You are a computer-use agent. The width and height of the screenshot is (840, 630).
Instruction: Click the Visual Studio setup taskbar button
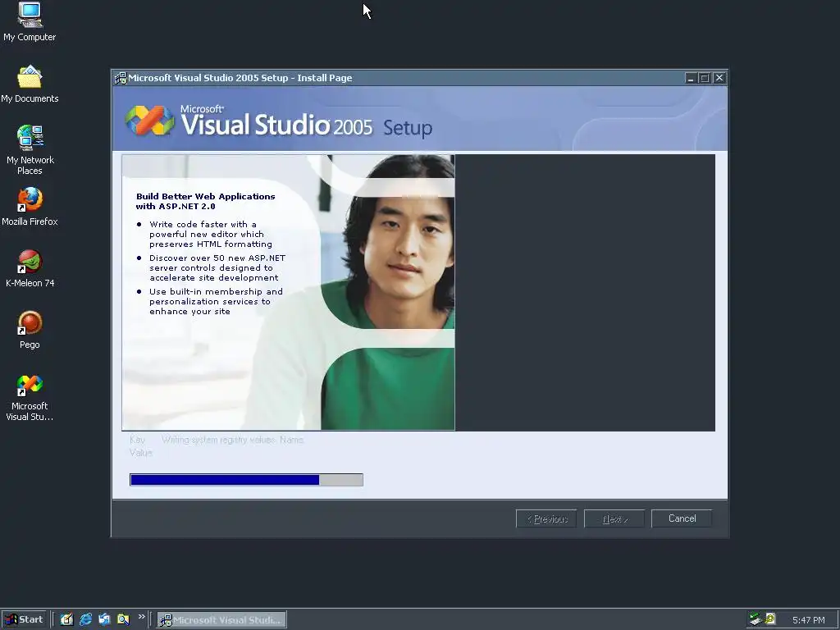(221, 620)
